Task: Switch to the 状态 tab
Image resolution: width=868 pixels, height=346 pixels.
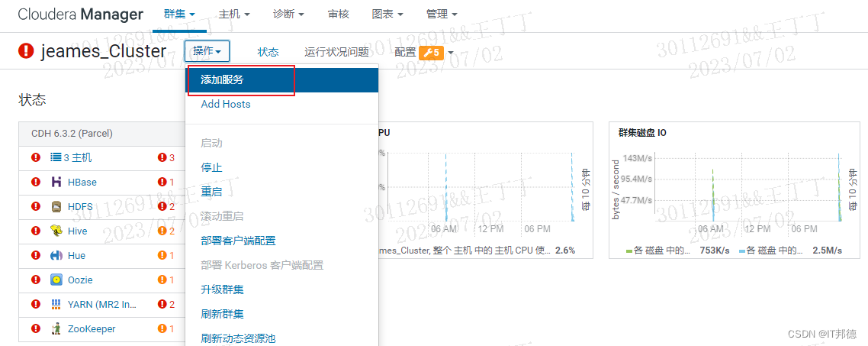Action: click(x=268, y=52)
